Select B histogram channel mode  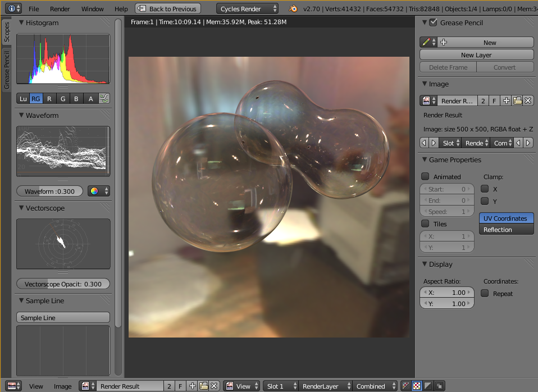76,98
